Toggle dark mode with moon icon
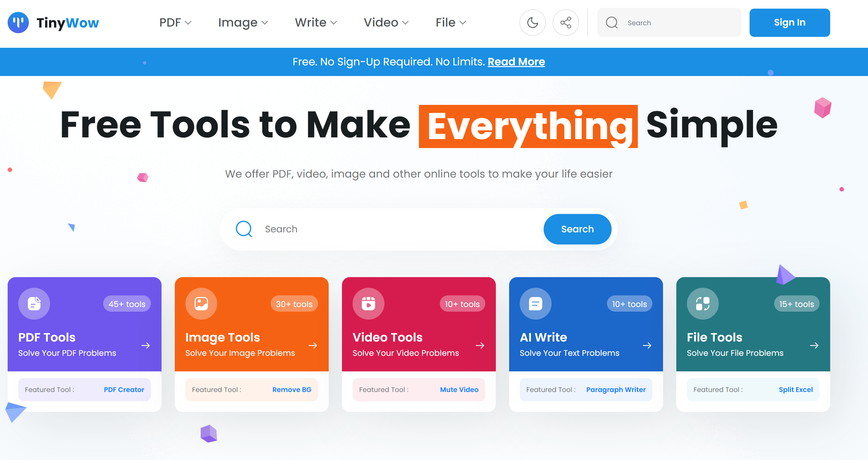868x460 pixels. [532, 23]
